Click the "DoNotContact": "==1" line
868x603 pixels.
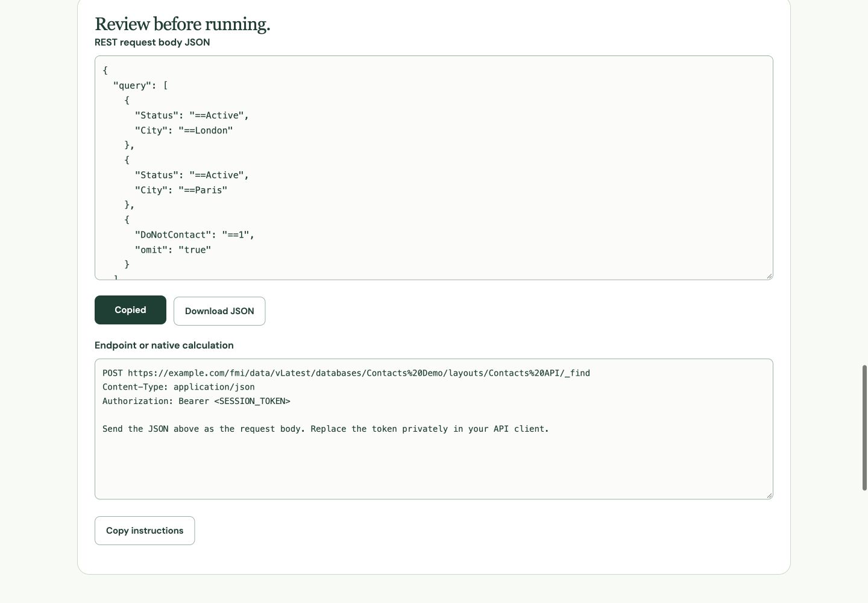[195, 235]
